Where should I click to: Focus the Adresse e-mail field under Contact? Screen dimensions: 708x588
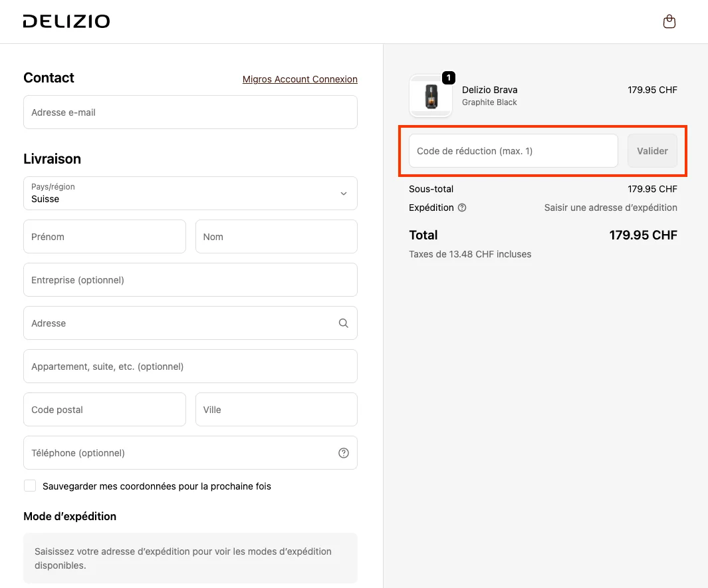190,112
